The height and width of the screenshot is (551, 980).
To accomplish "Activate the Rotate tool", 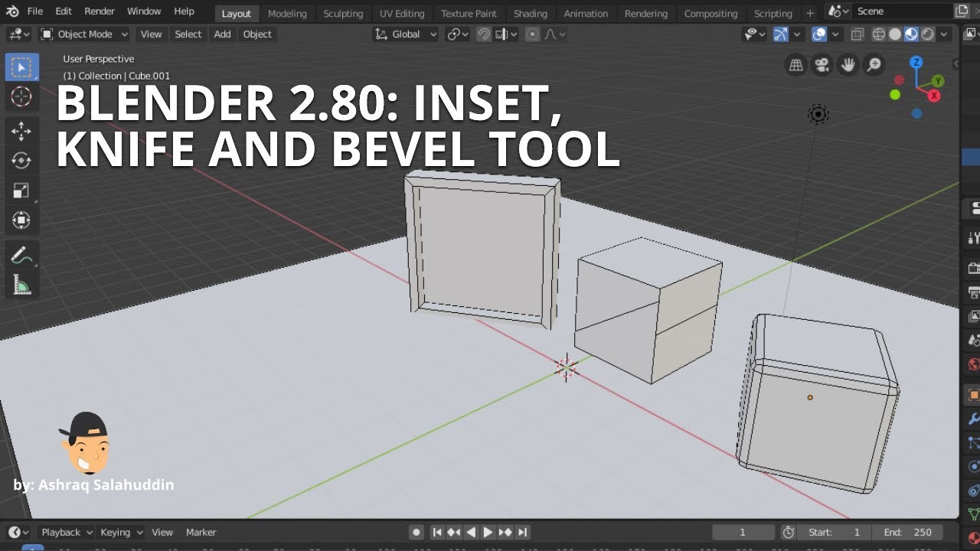I will [x=21, y=161].
